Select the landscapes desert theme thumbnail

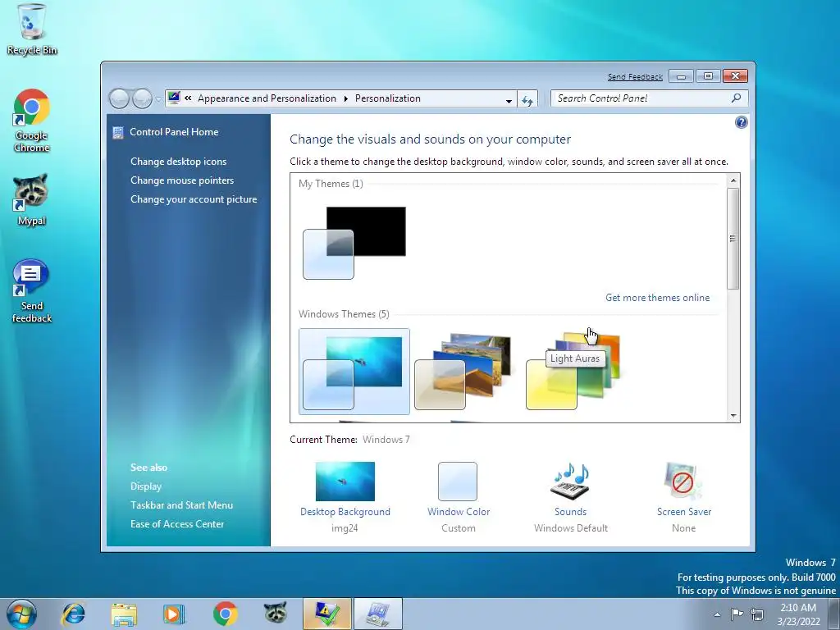[x=463, y=372]
